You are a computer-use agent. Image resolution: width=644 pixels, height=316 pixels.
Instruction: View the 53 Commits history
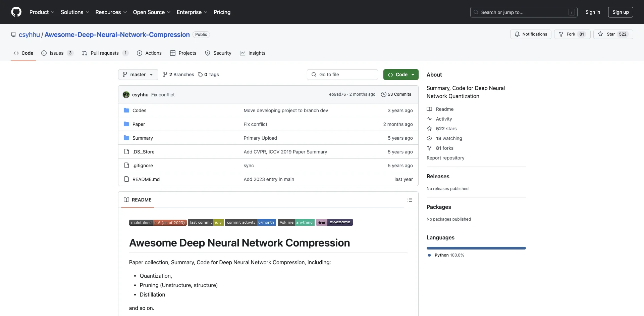coord(396,94)
